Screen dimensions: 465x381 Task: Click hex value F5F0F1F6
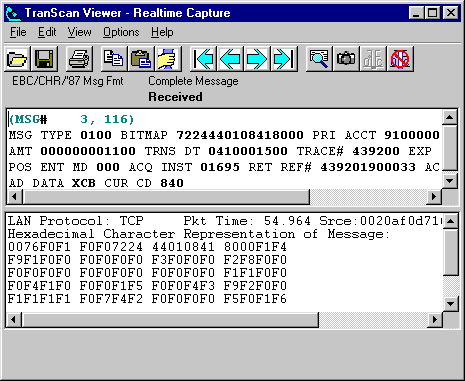pyautogui.click(x=255, y=299)
